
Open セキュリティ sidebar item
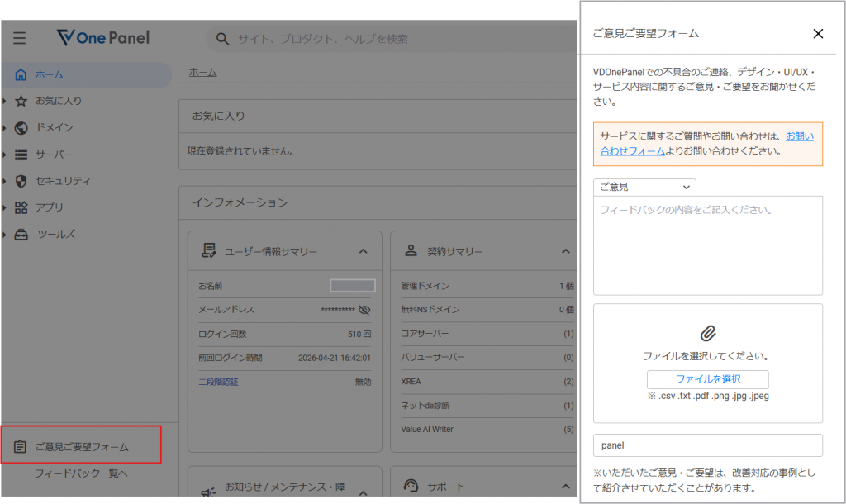[63, 181]
